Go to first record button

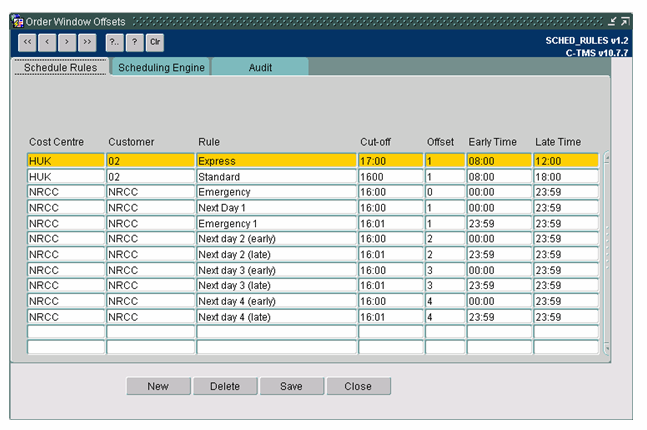27,43
